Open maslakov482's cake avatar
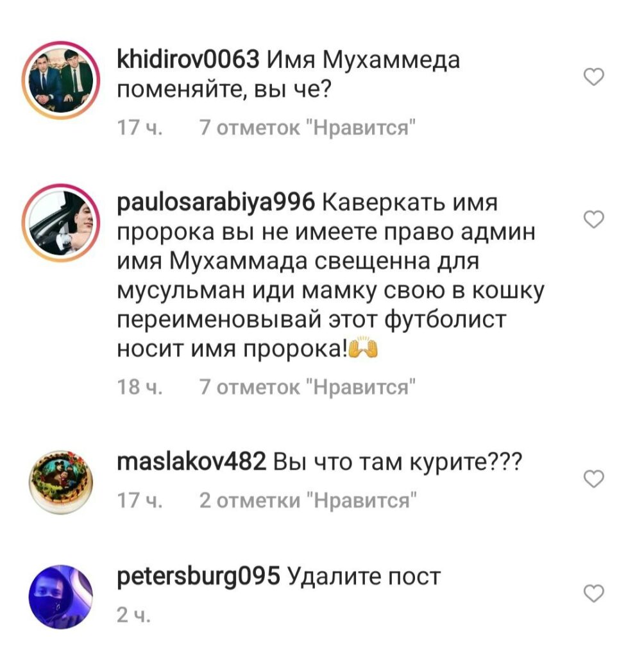644x657 pixels. 61,482
